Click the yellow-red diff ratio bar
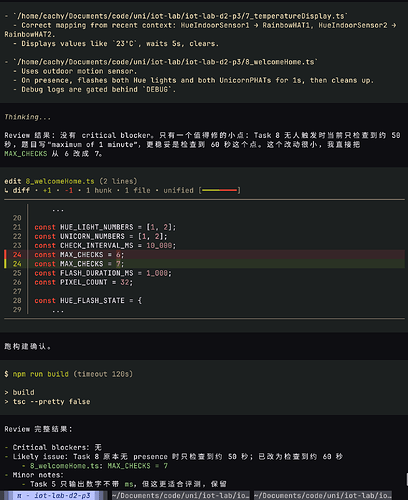This screenshot has width=408, height=500. (220, 190)
